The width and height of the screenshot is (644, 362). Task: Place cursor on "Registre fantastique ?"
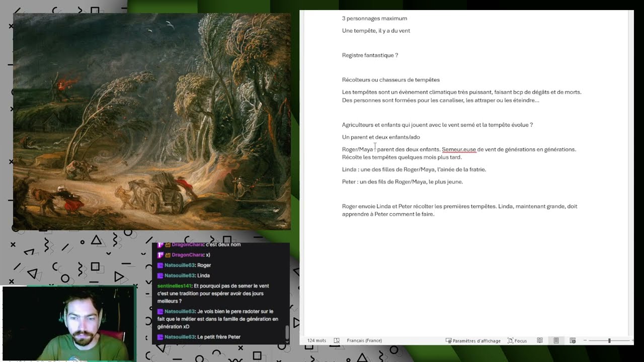click(370, 55)
